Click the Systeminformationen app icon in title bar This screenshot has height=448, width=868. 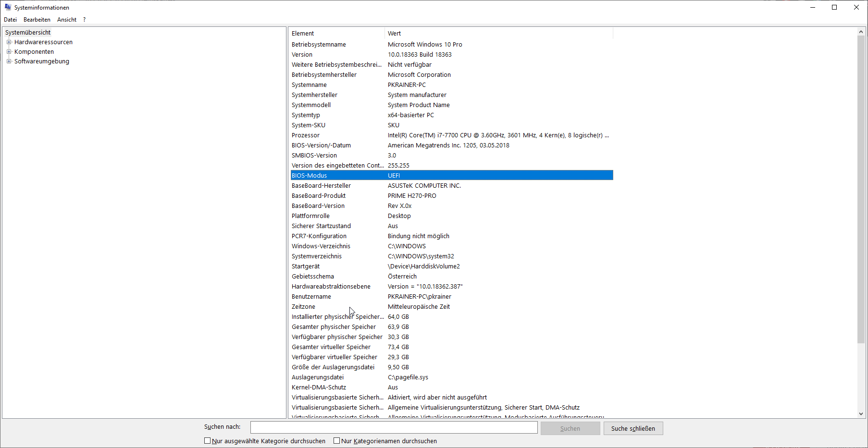pos(8,7)
